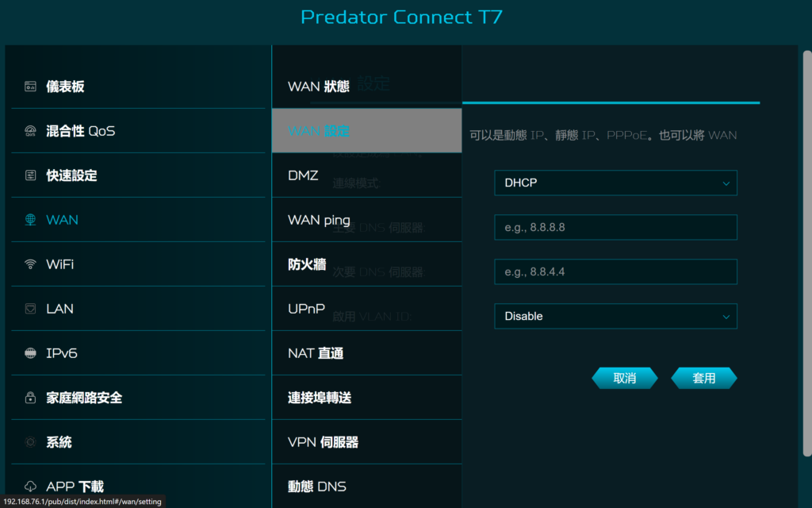The image size is (812, 508).
Task: Open the DHCP connection mode dropdown
Action: (x=615, y=183)
